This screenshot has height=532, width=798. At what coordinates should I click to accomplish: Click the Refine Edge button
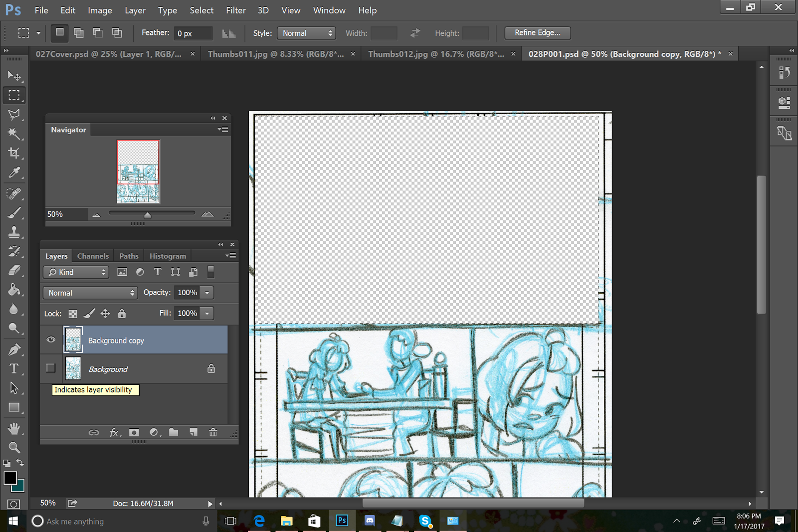click(x=538, y=33)
